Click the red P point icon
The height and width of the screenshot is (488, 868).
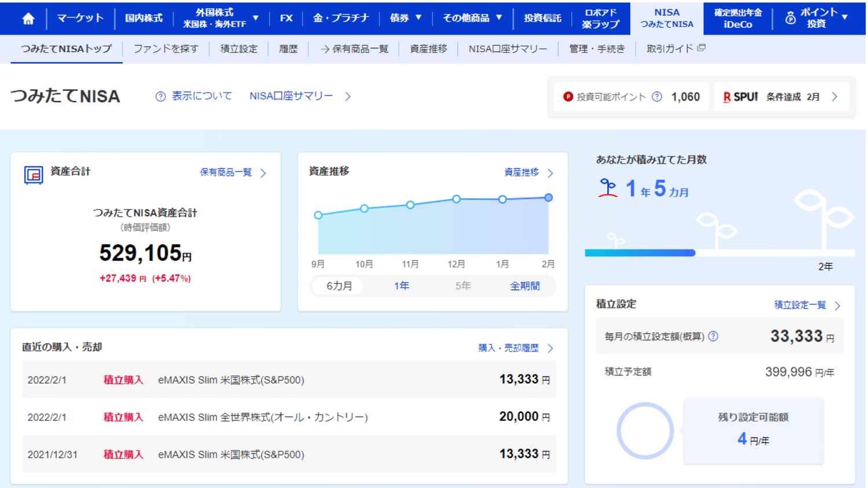pos(568,97)
